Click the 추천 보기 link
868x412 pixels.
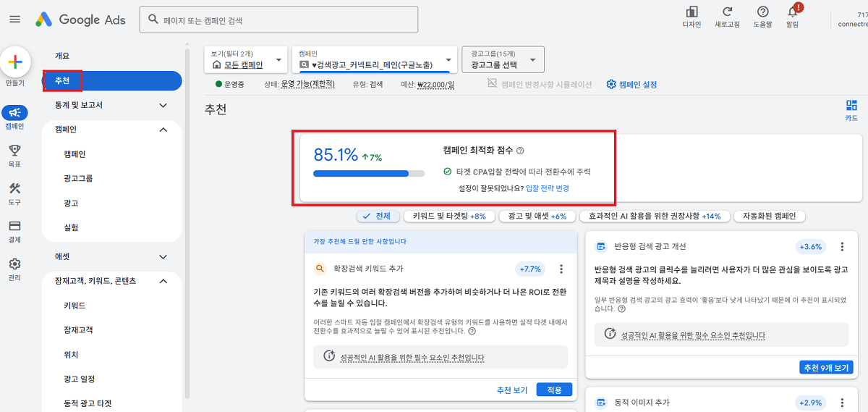coord(511,390)
